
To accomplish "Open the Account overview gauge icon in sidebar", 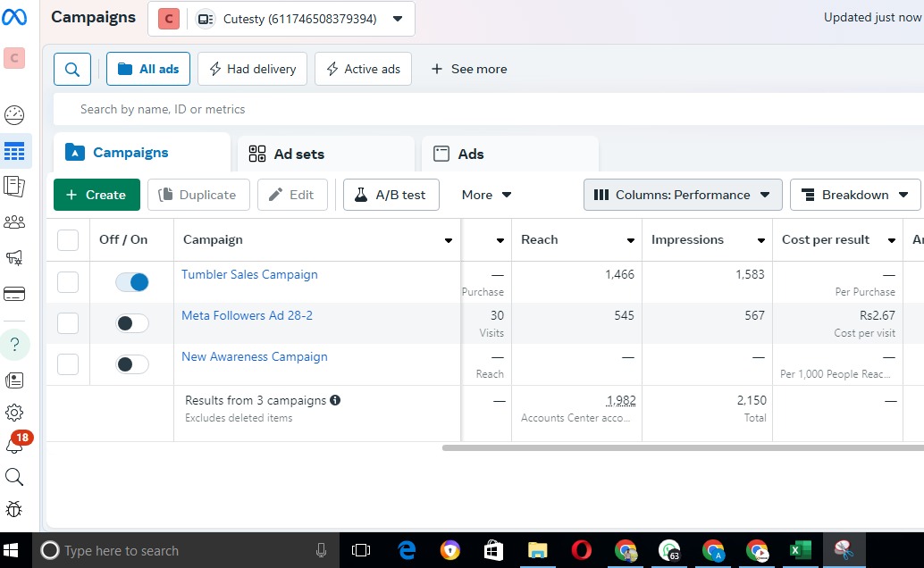I will (14, 115).
